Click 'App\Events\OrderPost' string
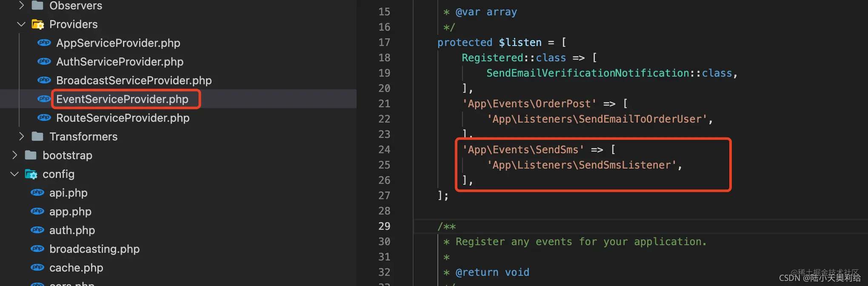This screenshot has height=286, width=868. tap(529, 104)
